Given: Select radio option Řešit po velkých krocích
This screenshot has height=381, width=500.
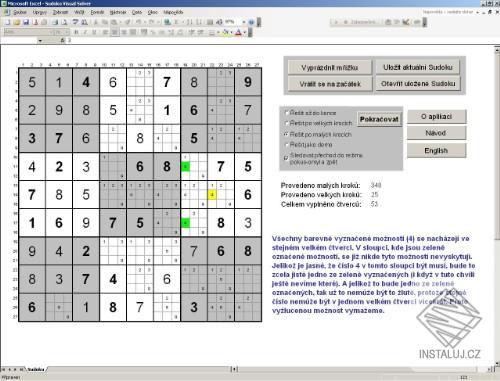Looking at the screenshot, I should [286, 123].
